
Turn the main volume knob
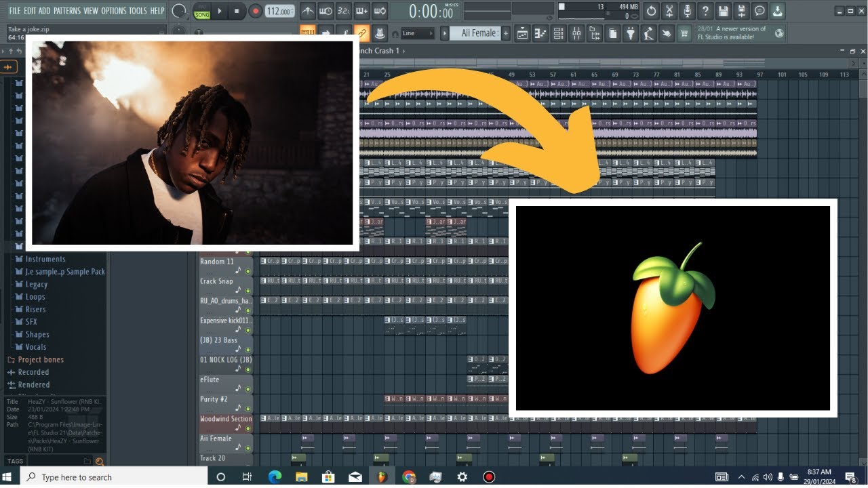[179, 11]
